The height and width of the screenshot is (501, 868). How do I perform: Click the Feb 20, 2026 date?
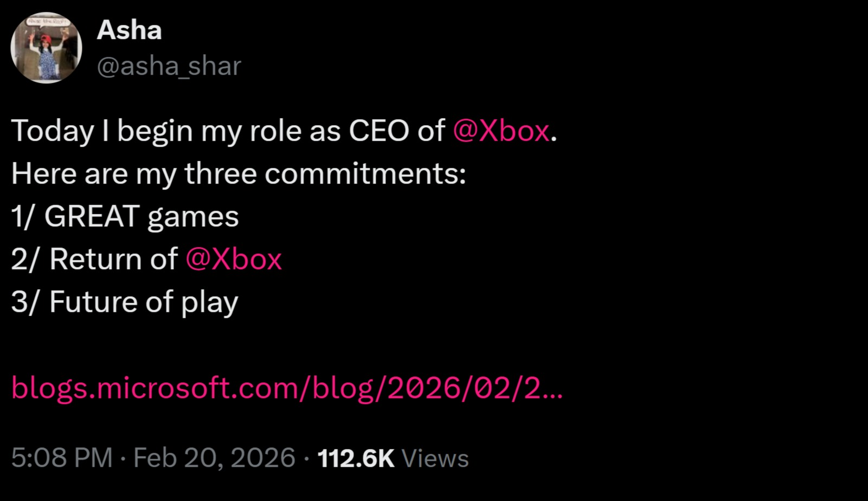(x=214, y=458)
